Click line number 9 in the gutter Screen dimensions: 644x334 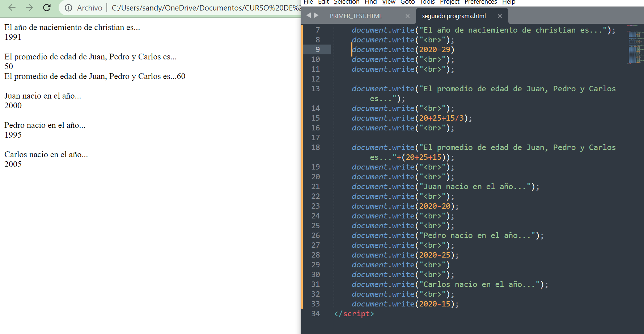coord(317,50)
